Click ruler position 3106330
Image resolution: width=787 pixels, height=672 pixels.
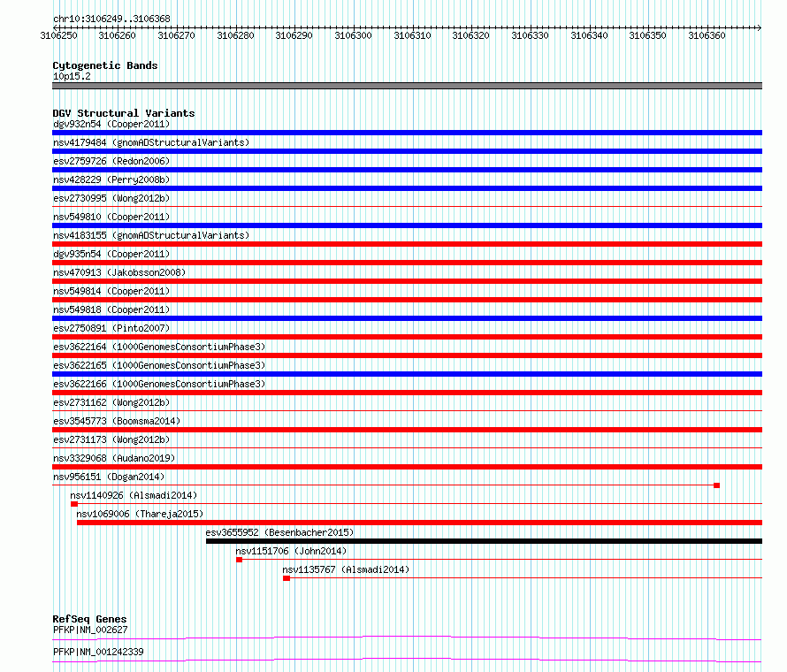(530, 35)
